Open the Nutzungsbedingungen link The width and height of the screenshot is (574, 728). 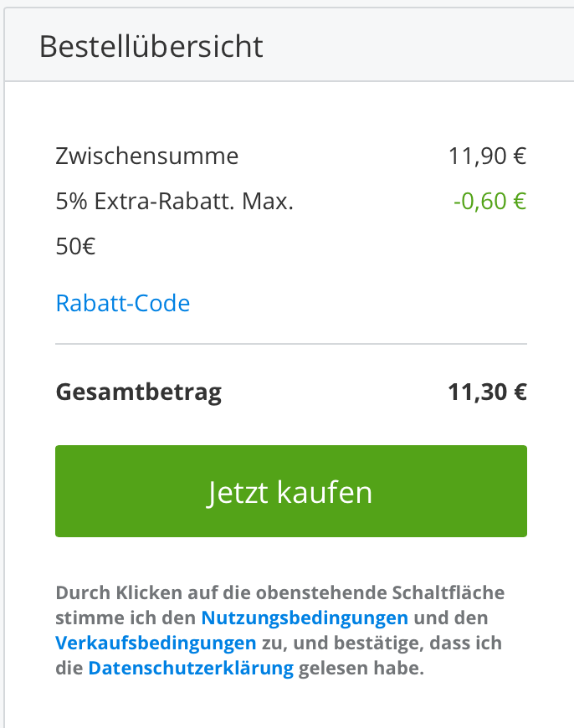click(x=305, y=618)
